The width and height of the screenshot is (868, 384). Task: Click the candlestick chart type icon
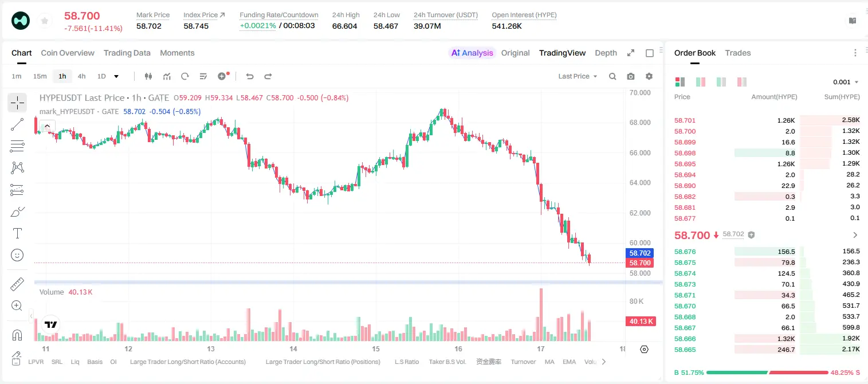point(148,76)
